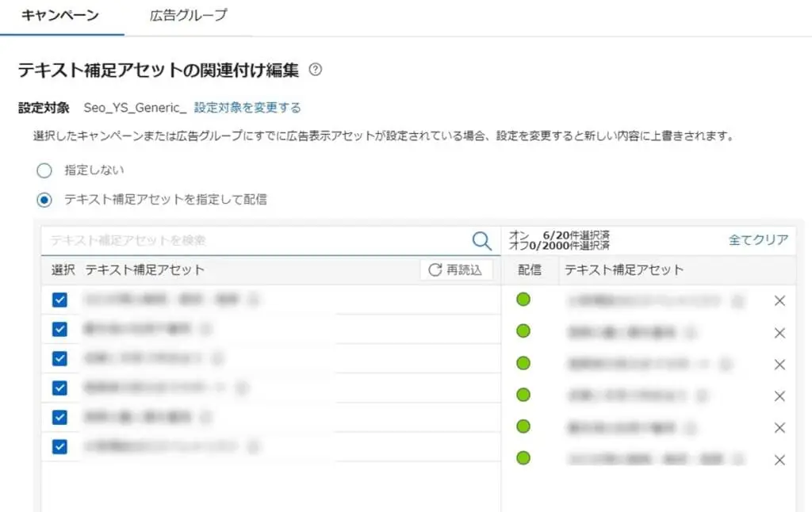
Task: Switch to the 広告グループ tab
Action: [186, 14]
